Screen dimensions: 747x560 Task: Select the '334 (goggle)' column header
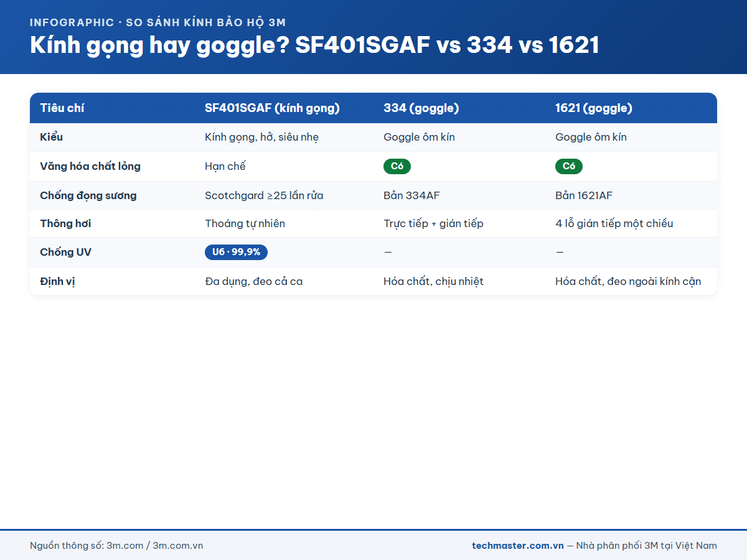(x=421, y=108)
